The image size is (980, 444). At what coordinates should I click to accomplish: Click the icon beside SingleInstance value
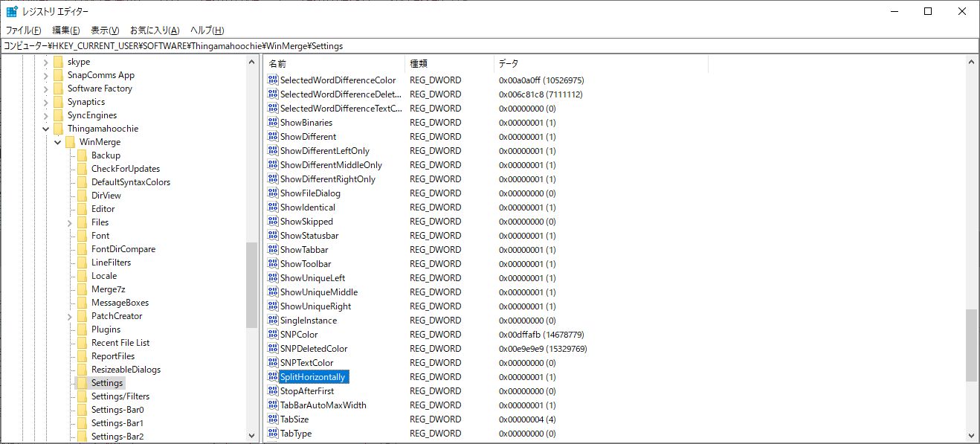272,321
